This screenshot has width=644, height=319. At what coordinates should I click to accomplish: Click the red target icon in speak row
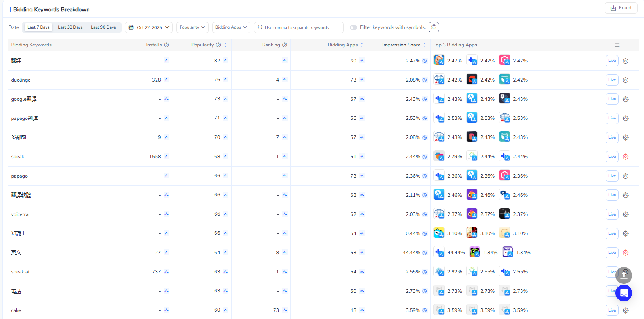point(625,157)
